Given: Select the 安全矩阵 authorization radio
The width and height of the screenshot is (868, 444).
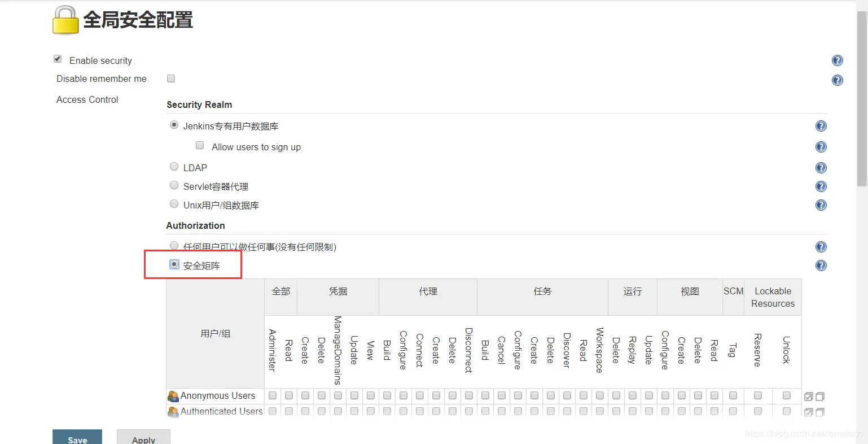Looking at the screenshot, I should tap(174, 264).
